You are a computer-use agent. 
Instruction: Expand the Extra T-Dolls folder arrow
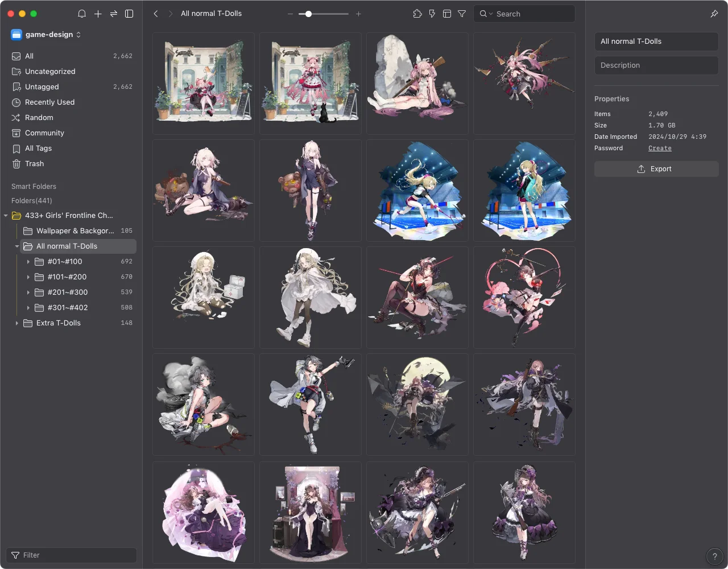(x=17, y=323)
